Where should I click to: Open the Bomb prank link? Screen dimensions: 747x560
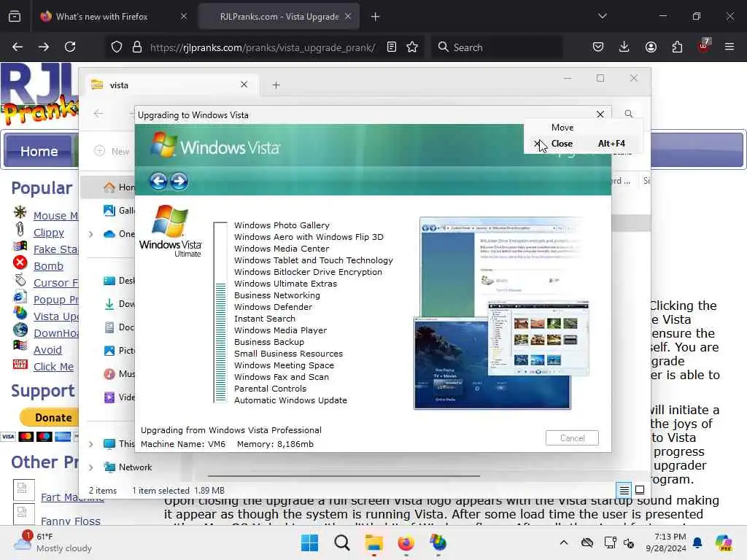pos(48,265)
